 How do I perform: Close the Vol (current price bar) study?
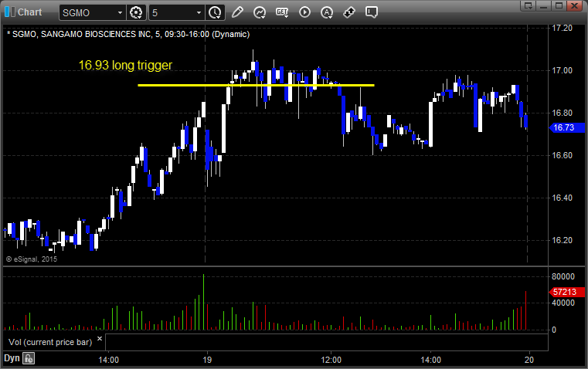(100, 339)
